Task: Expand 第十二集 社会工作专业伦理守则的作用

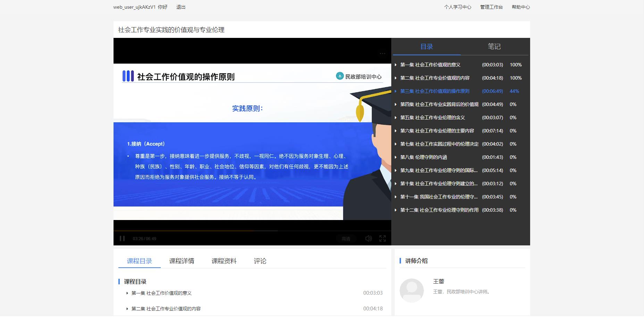Action: 396,210
